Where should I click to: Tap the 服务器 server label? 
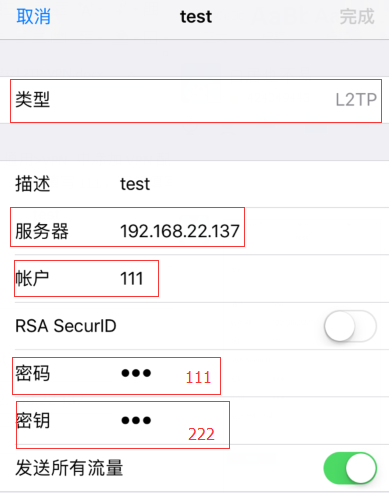click(42, 231)
